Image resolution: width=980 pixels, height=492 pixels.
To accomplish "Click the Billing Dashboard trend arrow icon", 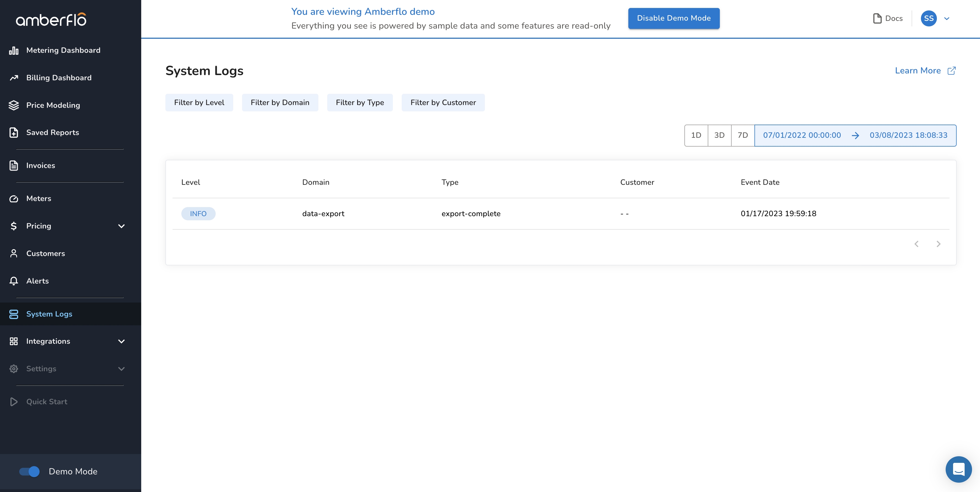I will coord(14,78).
